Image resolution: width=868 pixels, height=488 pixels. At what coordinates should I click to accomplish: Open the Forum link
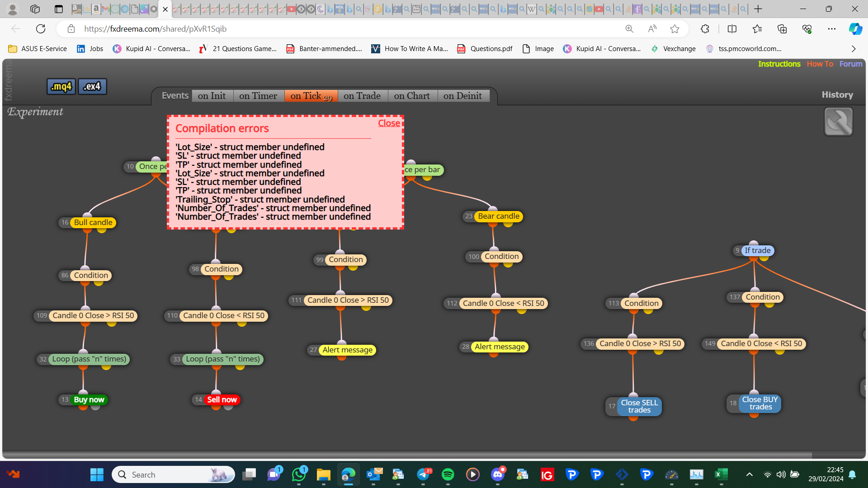851,64
